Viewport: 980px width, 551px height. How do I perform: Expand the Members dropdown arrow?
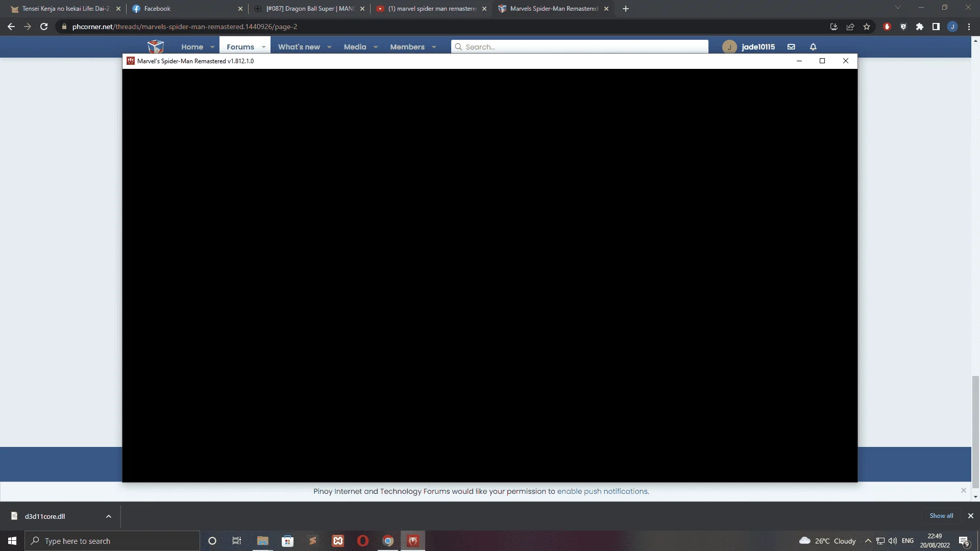[434, 47]
